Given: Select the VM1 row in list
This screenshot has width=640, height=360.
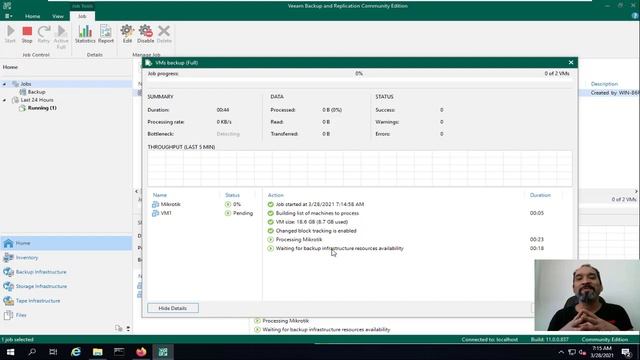Looking at the screenshot, I should click(203, 213).
